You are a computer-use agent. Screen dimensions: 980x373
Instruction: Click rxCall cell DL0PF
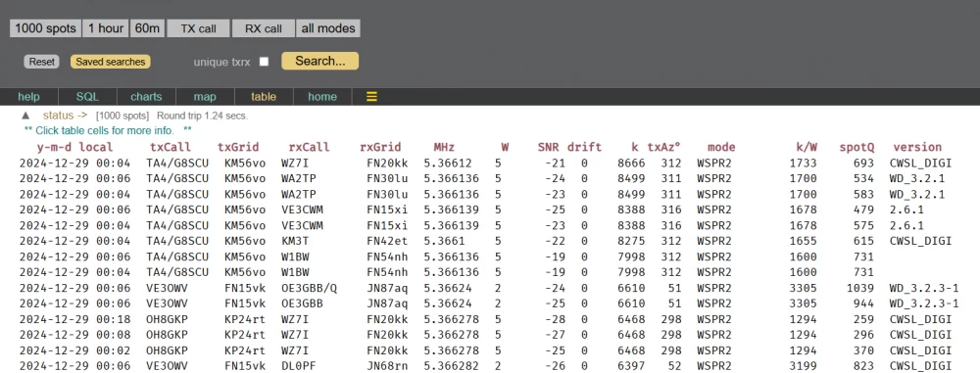298,366
